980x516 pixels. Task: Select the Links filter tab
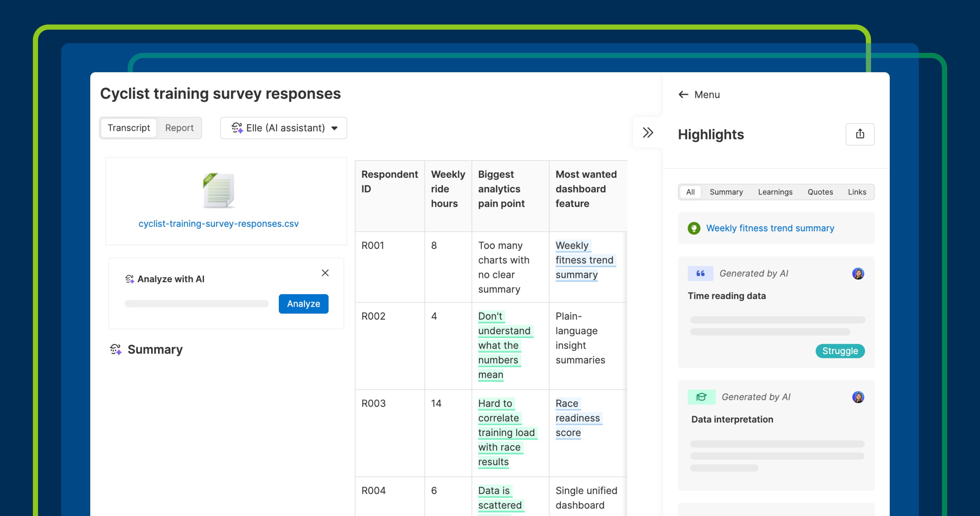coord(857,192)
